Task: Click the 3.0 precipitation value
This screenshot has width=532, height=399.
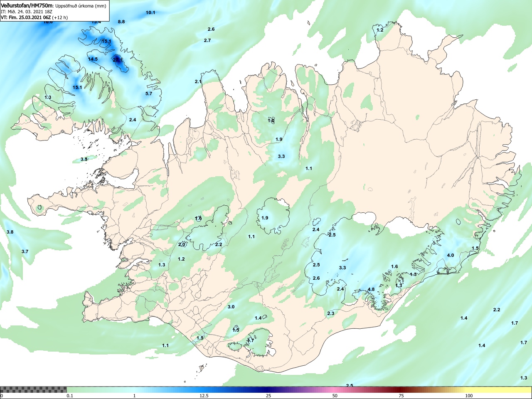Action: (231, 307)
